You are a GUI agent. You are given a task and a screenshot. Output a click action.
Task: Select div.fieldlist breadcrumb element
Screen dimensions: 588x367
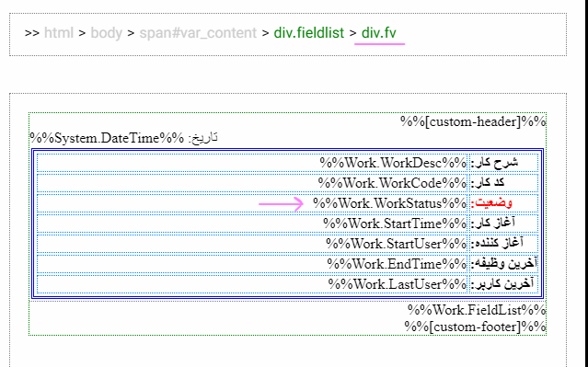tap(308, 32)
